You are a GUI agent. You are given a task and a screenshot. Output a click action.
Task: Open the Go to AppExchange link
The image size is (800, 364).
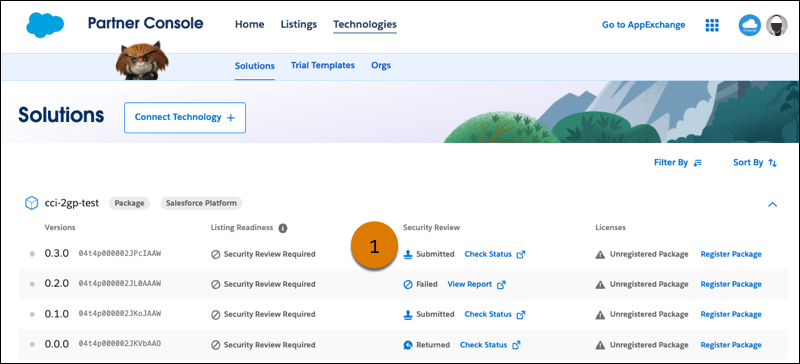pyautogui.click(x=643, y=25)
